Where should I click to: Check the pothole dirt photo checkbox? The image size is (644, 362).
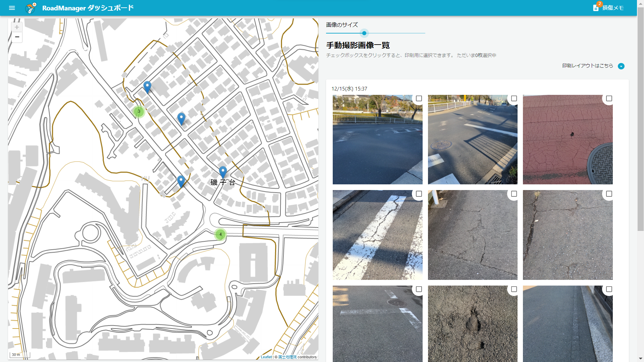point(514,289)
